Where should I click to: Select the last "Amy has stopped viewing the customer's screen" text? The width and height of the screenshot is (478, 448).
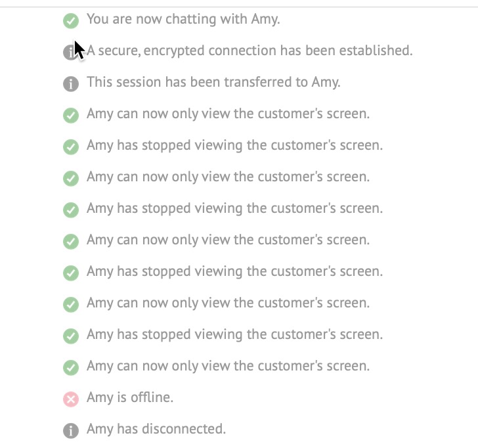235,334
